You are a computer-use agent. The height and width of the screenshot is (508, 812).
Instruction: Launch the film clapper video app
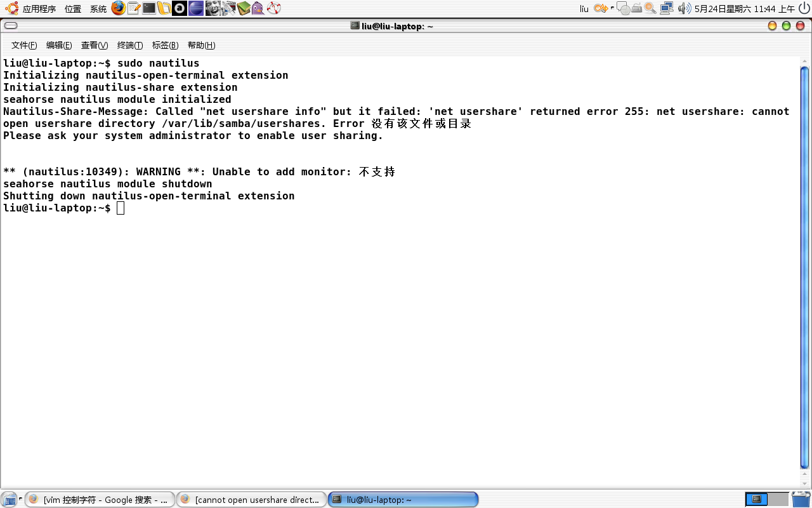click(228, 8)
